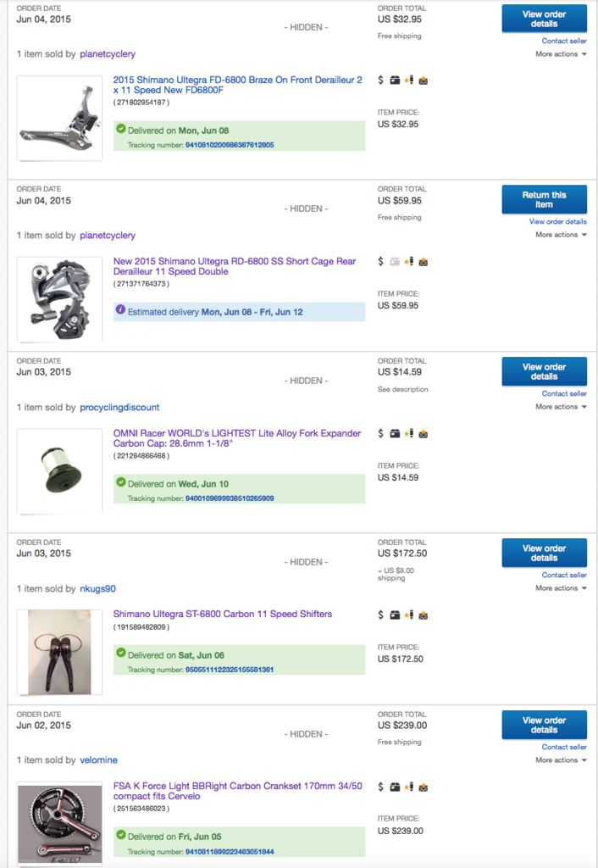
Task: Expand More actions for the FD-6800 order
Action: [x=562, y=54]
